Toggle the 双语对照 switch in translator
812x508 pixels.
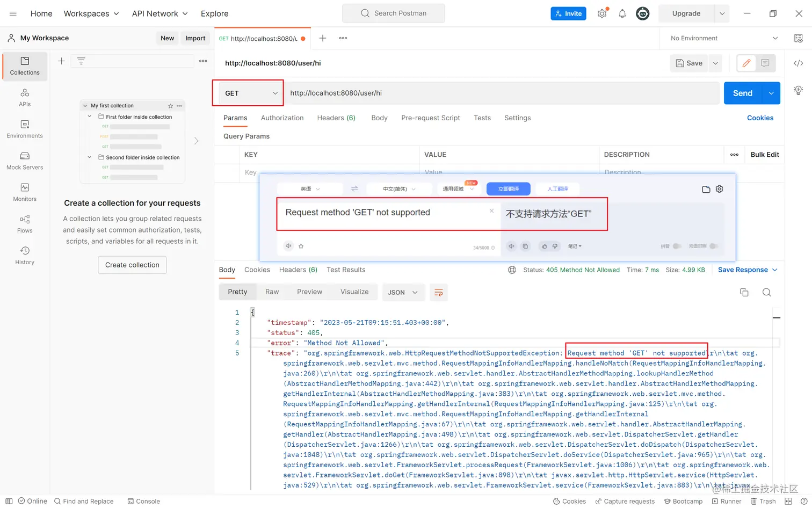pos(714,246)
